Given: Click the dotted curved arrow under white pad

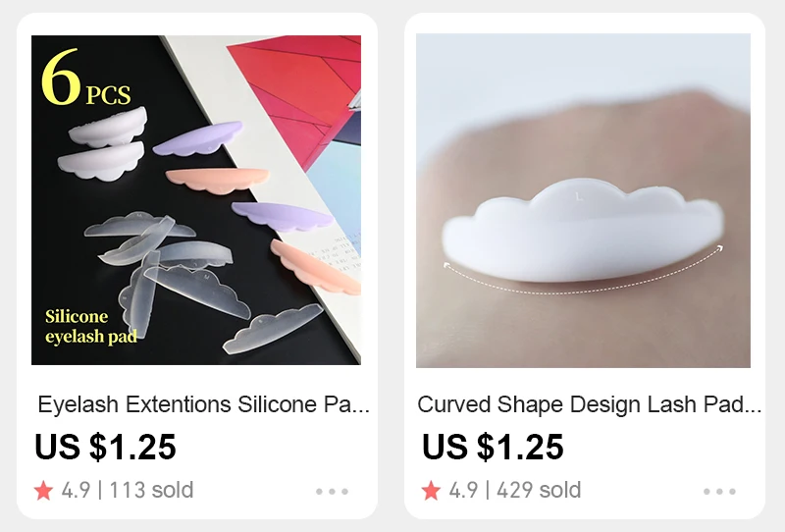Looking at the screenshot, I should 583,273.
